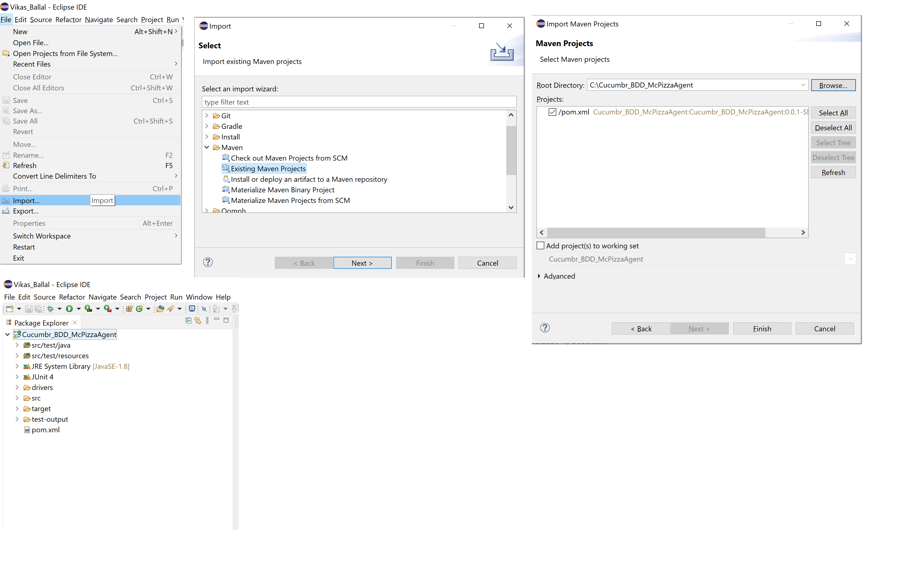The height and width of the screenshot is (577, 924).
Task: Click the green Run button icon
Action: pyautogui.click(x=69, y=309)
